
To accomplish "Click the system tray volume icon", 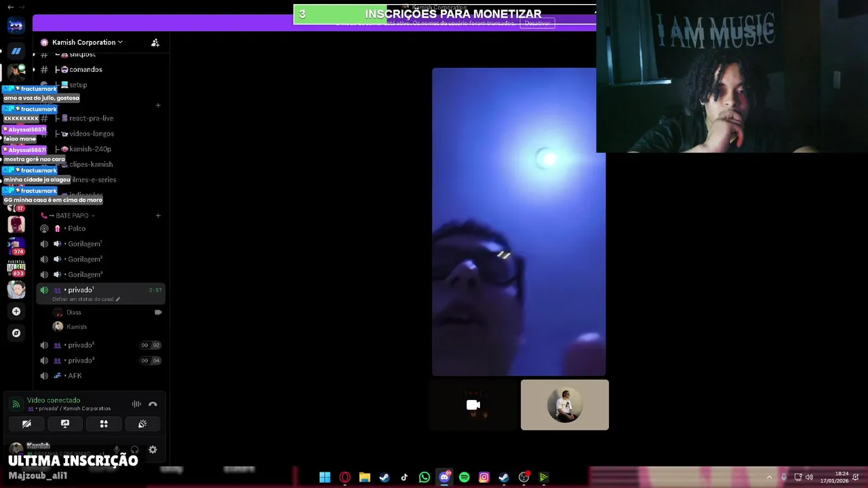I will point(809,477).
